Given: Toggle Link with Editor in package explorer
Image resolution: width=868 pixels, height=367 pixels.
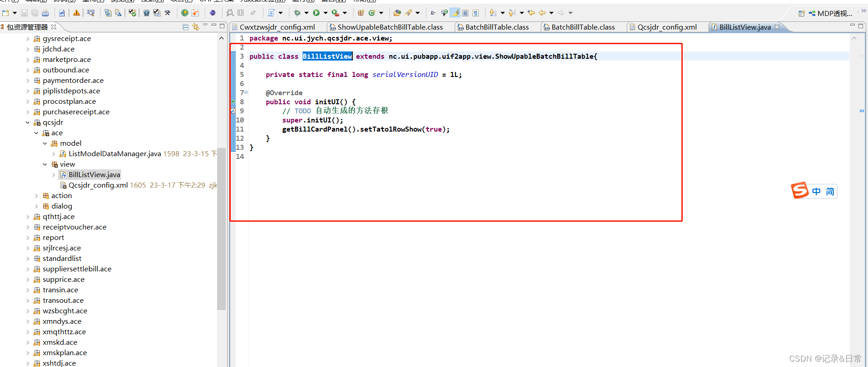Looking at the screenshot, I should pyautogui.click(x=196, y=27).
